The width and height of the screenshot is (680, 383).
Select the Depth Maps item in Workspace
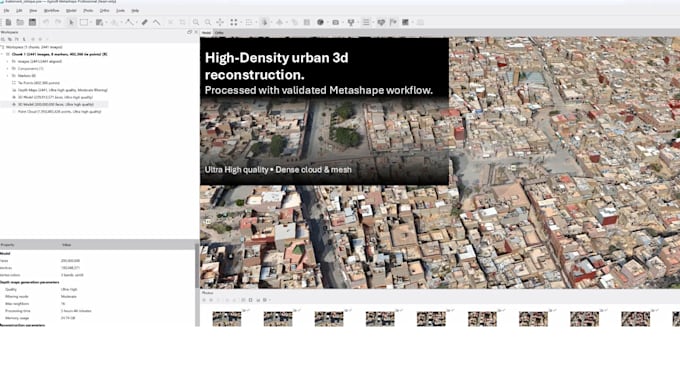tap(59, 90)
